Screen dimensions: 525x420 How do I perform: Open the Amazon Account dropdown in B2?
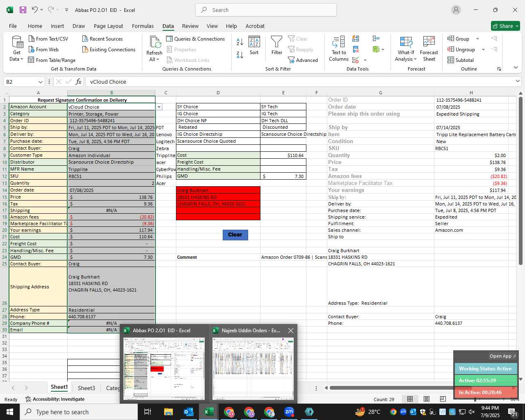159,107
